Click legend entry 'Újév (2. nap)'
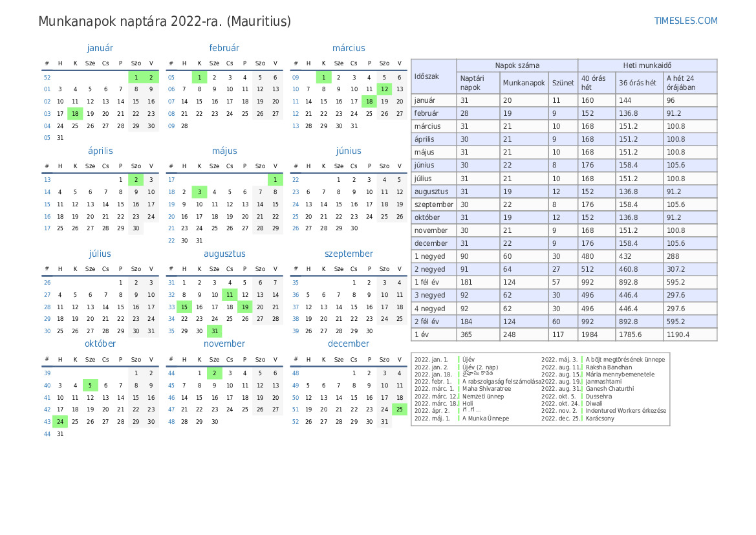This screenshot has width=756, height=535. point(481,367)
